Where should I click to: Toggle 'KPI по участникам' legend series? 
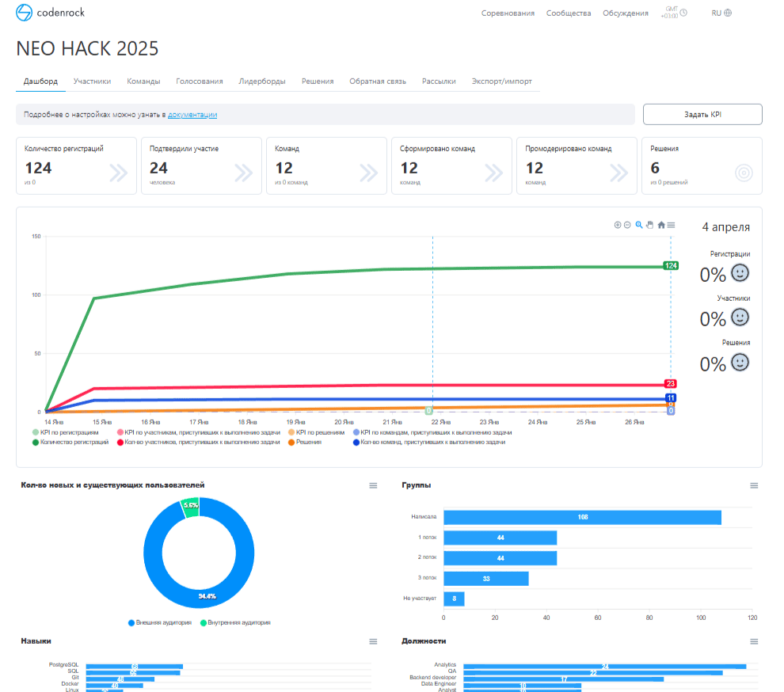click(199, 432)
